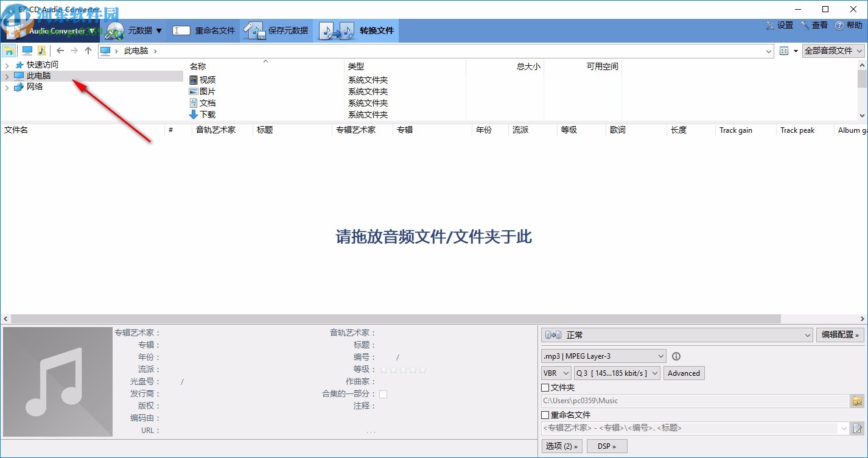
Task: Click the home folder navigation icon
Action: pos(9,50)
